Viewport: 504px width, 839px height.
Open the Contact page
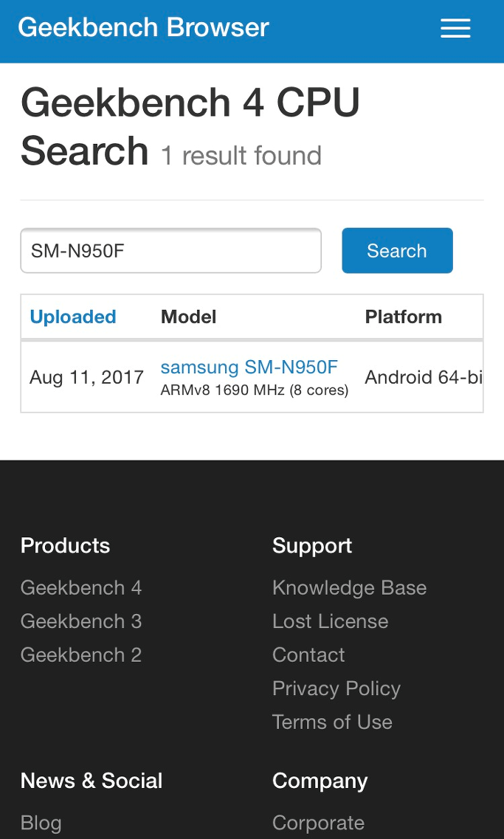click(308, 655)
